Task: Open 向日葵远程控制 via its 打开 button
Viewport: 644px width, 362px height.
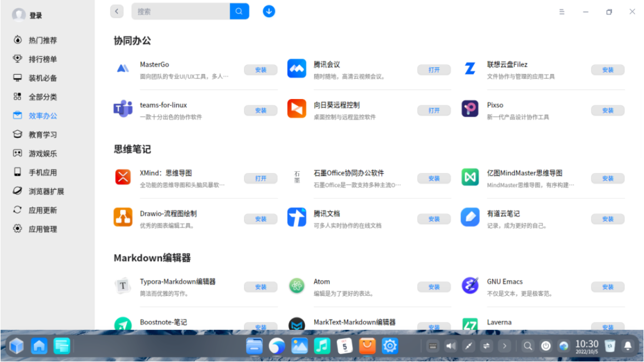Action: coord(434,110)
